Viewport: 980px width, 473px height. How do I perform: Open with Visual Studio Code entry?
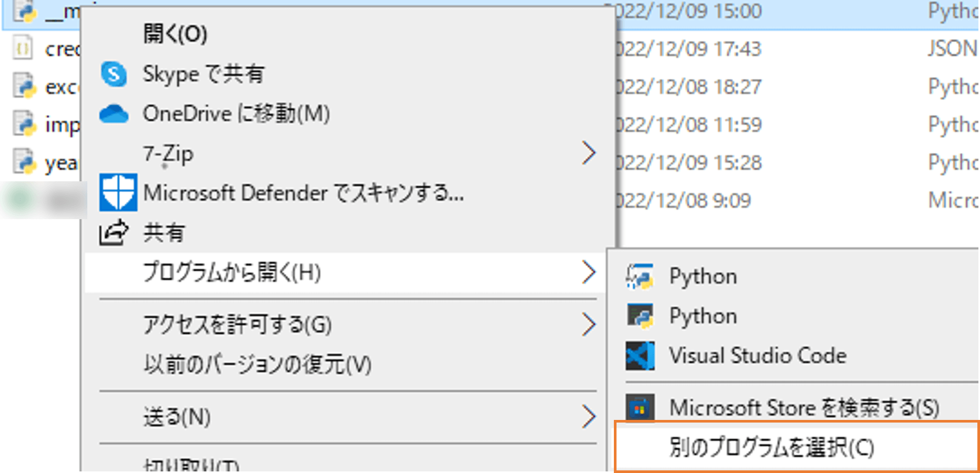coord(757,356)
